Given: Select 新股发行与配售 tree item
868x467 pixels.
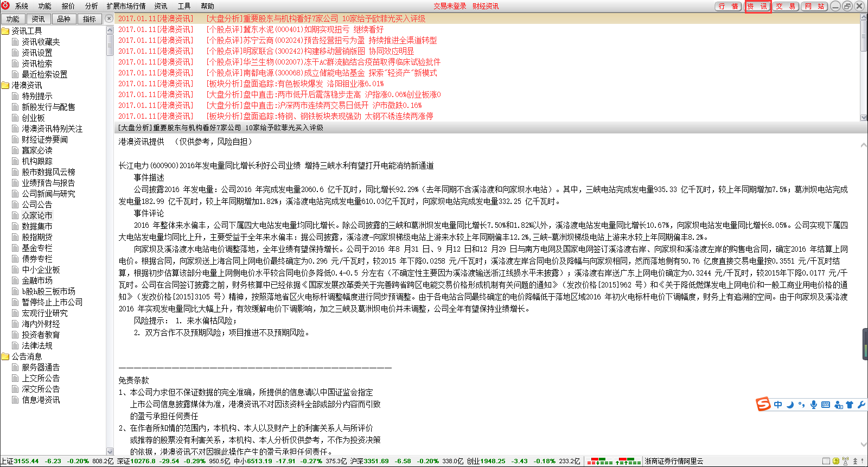Looking at the screenshot, I should (48, 107).
